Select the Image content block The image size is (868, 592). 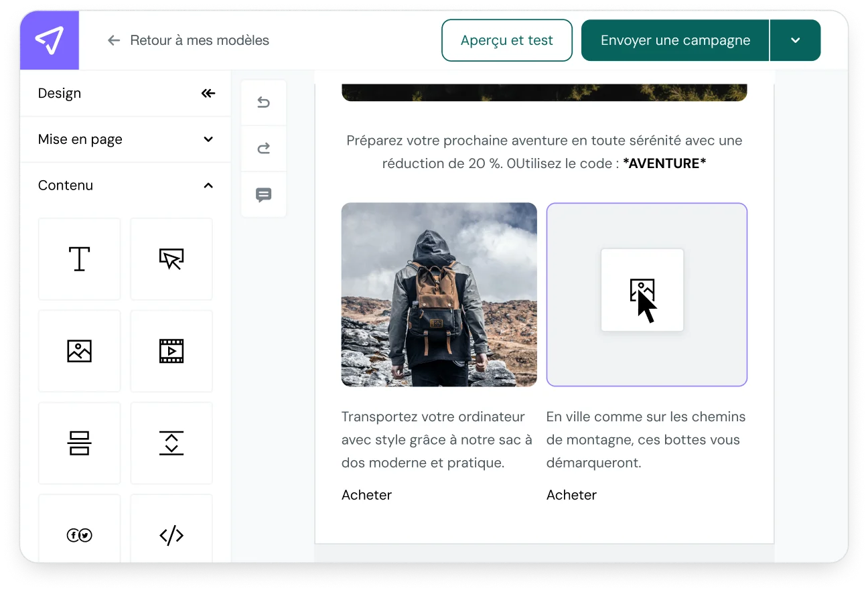click(79, 351)
